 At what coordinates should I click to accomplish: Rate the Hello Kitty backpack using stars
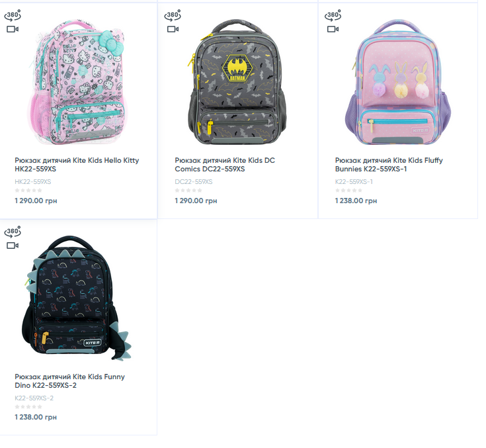coord(28,191)
